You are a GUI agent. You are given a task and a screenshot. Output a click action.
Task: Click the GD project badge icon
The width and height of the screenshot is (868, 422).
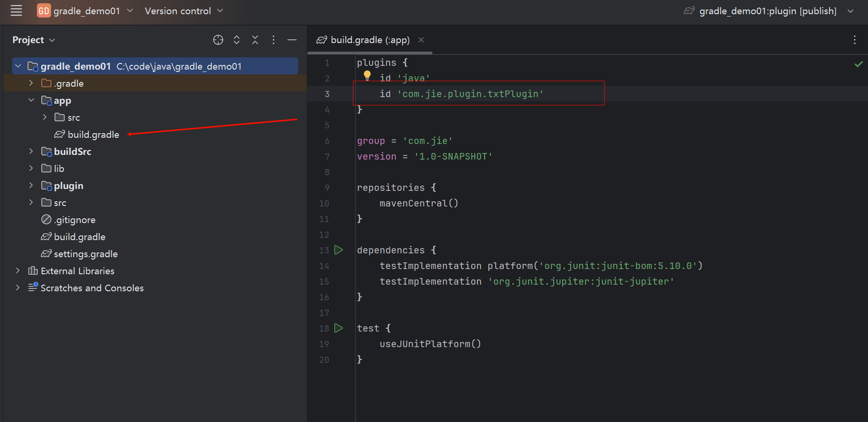44,10
